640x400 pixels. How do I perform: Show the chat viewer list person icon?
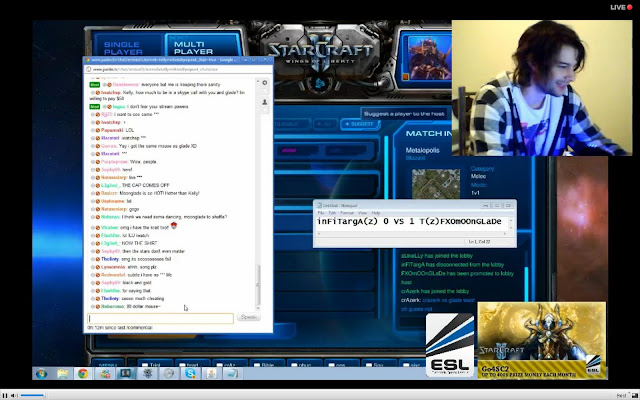(264, 102)
